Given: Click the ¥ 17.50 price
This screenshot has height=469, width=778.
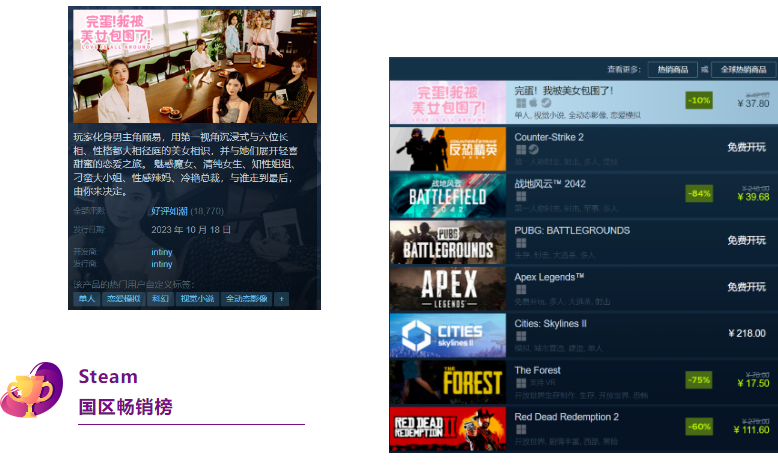Looking at the screenshot, I should [x=753, y=384].
